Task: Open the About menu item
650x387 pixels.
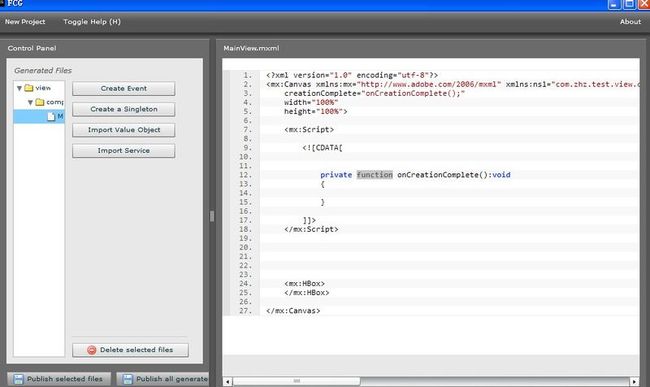Action: [x=630, y=22]
